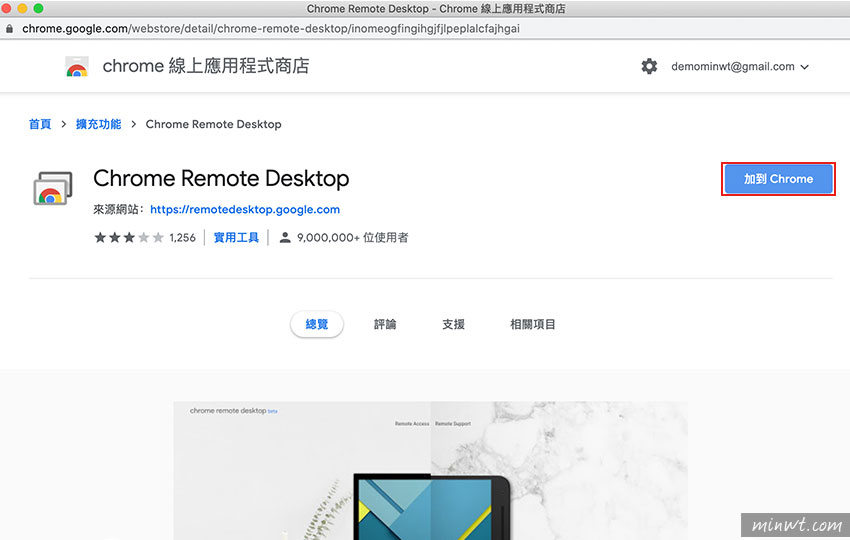Close the window with red button
The width and height of the screenshot is (850, 540).
point(7,8)
